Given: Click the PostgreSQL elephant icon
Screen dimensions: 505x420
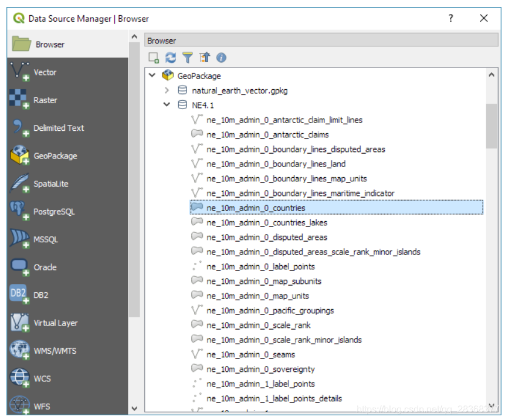Looking at the screenshot, I should pyautogui.click(x=19, y=211).
